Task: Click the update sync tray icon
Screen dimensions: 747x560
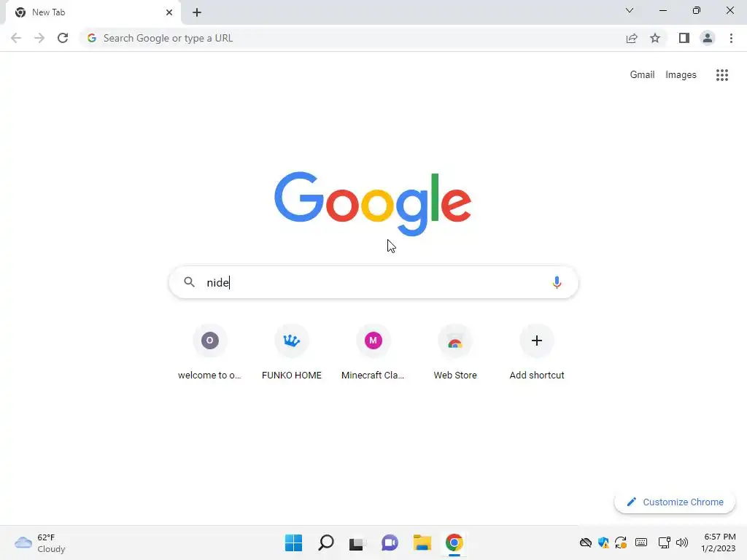Action: click(621, 542)
